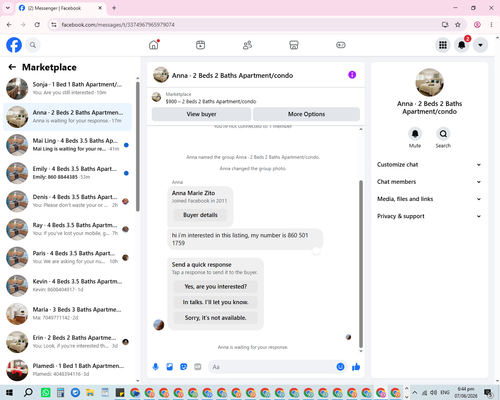Choose a sticker with the sticker icon
This screenshot has width=500, height=400.
(184, 367)
